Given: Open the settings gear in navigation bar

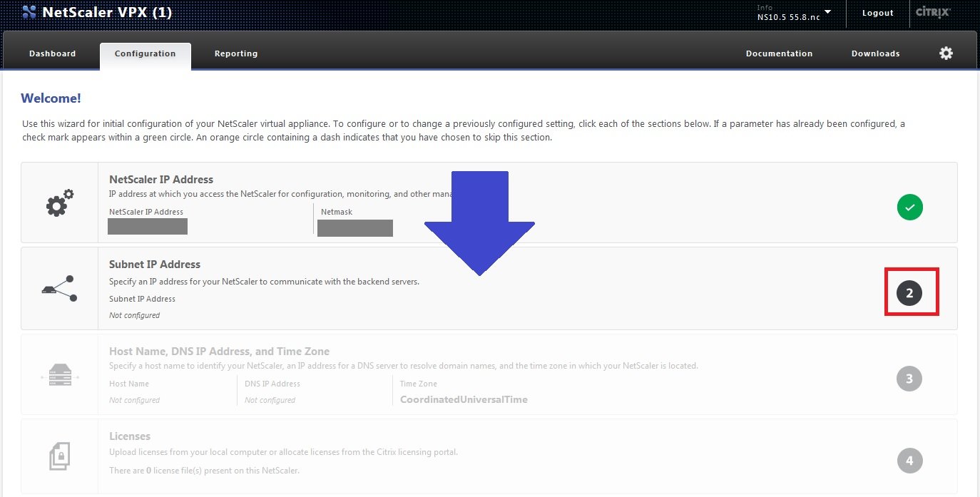Looking at the screenshot, I should coord(946,53).
